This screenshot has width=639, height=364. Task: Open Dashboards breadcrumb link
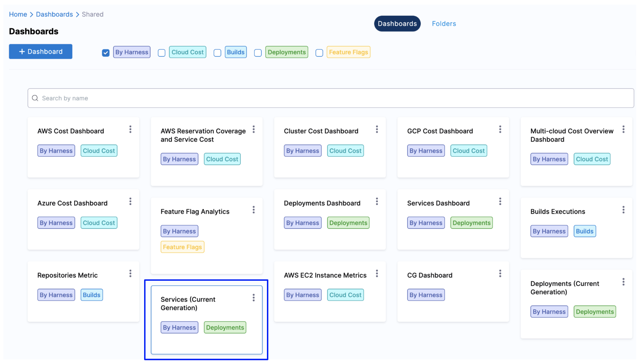coord(54,14)
